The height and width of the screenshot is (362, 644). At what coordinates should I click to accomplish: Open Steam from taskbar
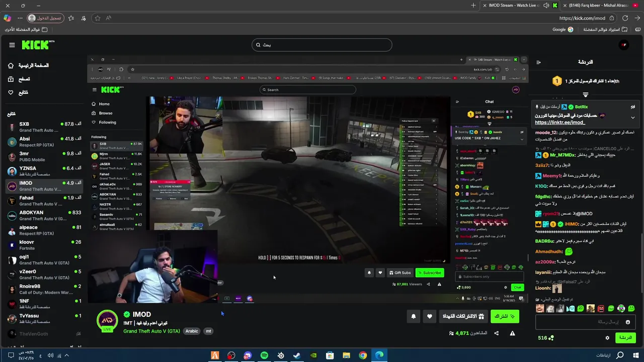point(297,355)
